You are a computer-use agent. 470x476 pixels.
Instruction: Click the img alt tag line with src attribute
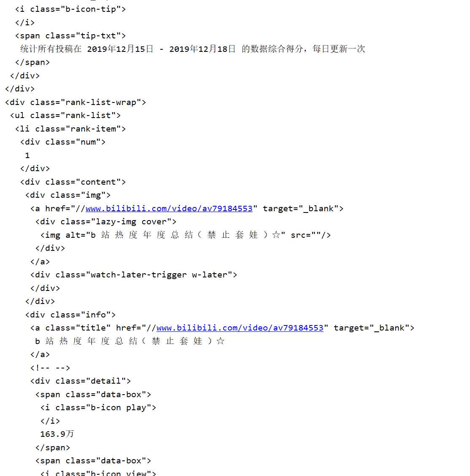pyautogui.click(x=186, y=235)
